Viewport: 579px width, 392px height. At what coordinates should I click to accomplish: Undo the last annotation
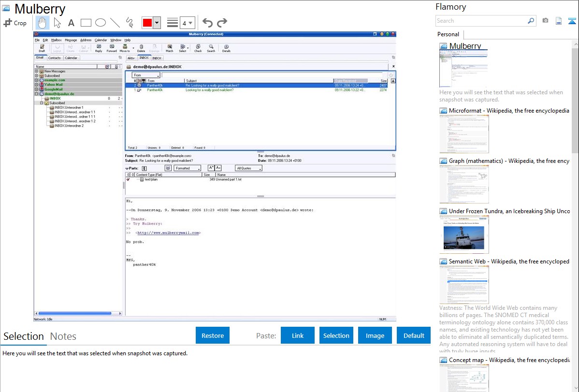[207, 23]
